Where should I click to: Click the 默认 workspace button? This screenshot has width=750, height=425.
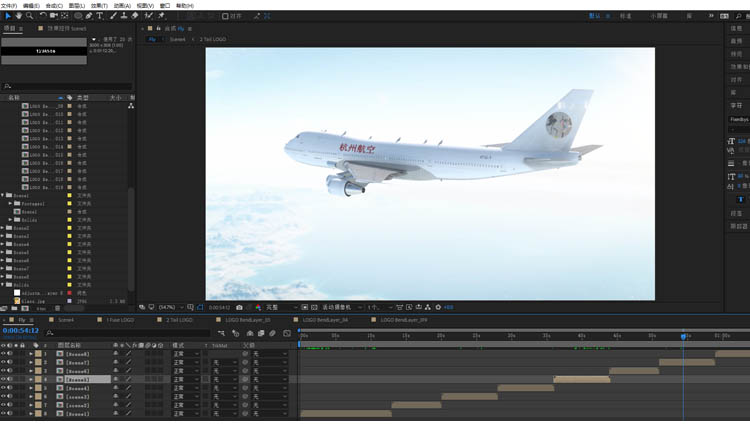coord(597,16)
